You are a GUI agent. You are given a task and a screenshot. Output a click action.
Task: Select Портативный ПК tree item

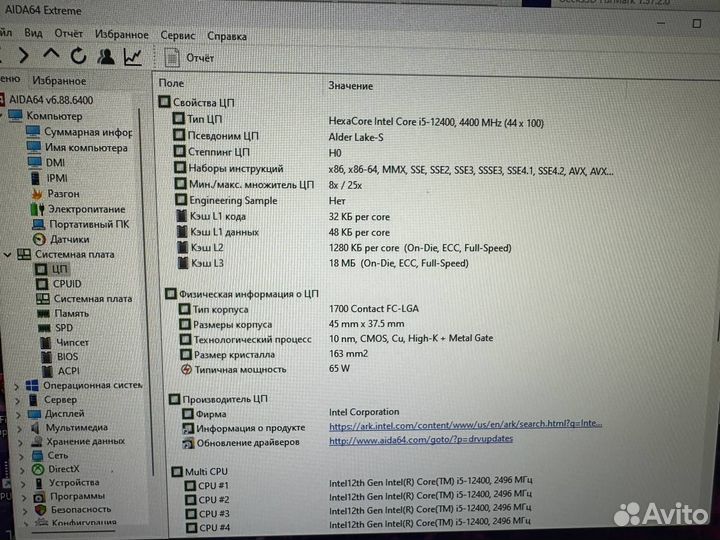[x=81, y=224]
